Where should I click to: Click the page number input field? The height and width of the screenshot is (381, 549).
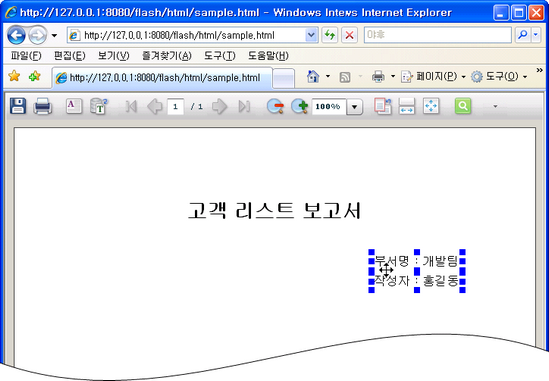176,106
